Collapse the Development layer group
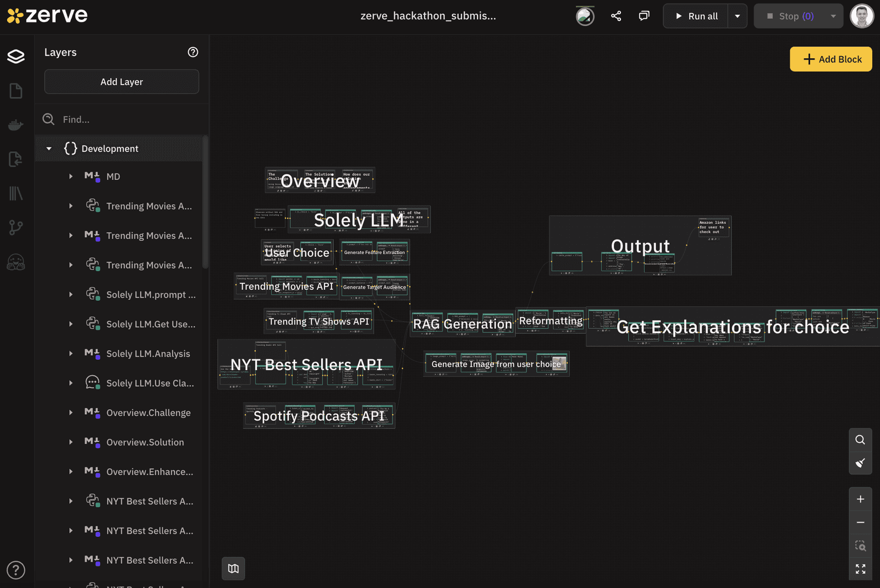Screen dimensions: 880x588 [48, 148]
